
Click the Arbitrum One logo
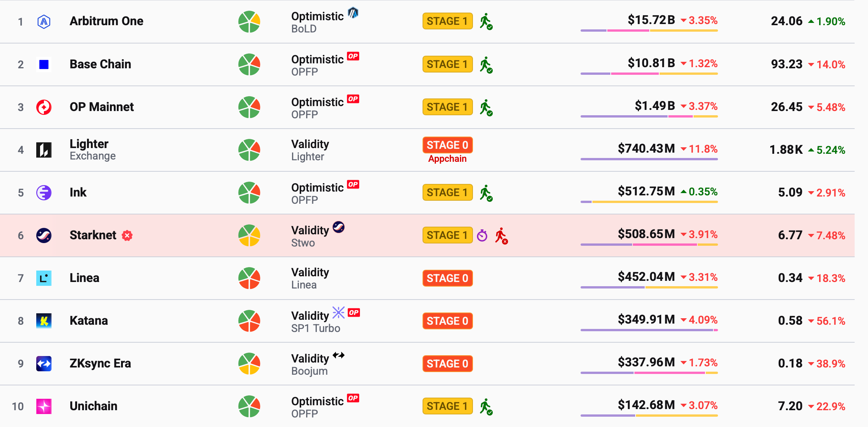(x=44, y=22)
